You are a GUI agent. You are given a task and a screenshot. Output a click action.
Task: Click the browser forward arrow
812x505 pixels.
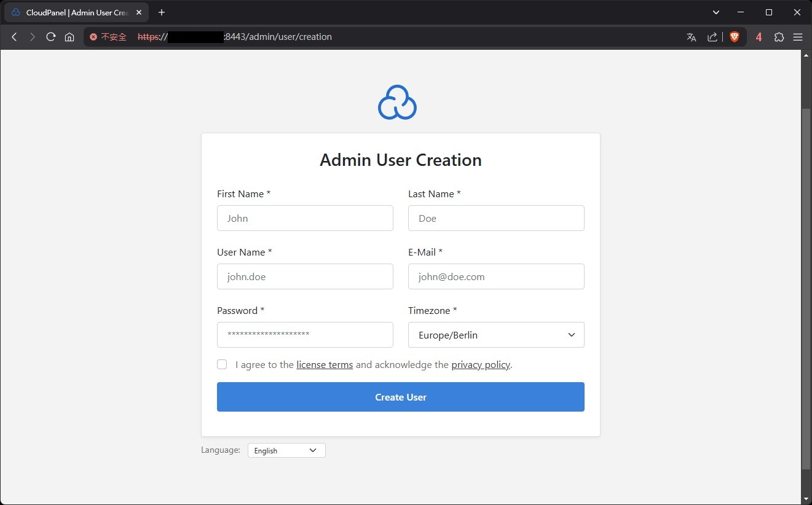coord(32,37)
